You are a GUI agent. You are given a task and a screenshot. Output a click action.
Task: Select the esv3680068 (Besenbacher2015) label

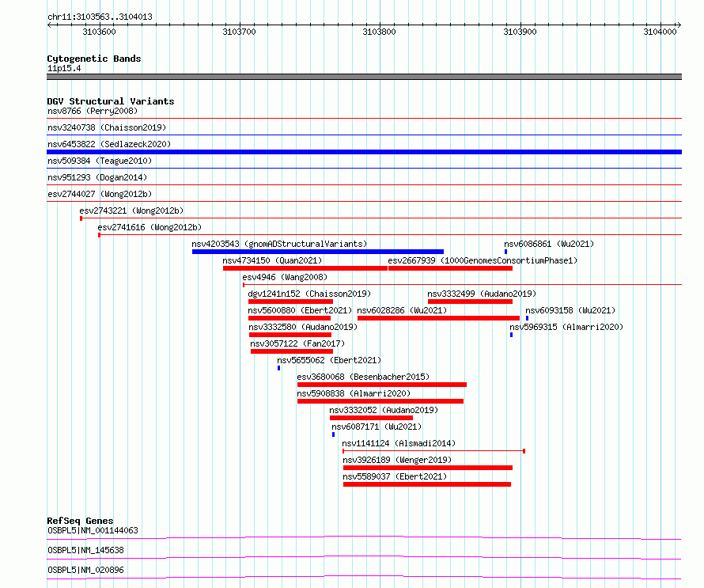[x=364, y=377]
